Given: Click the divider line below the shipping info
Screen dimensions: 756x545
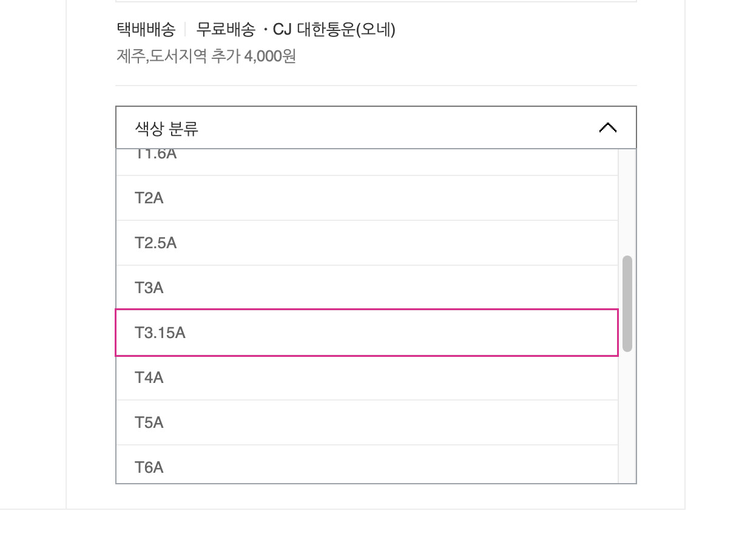Looking at the screenshot, I should tap(376, 86).
